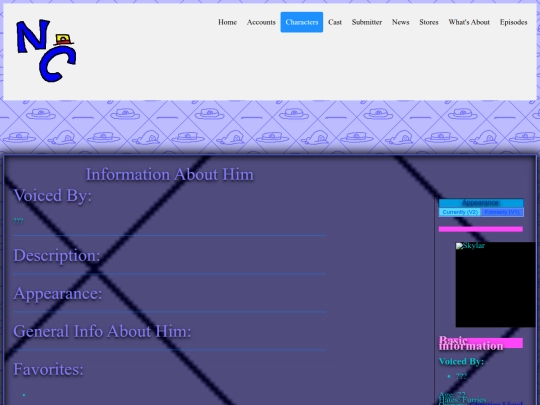Click the 'Appearance:' infobox header bar

481,203
